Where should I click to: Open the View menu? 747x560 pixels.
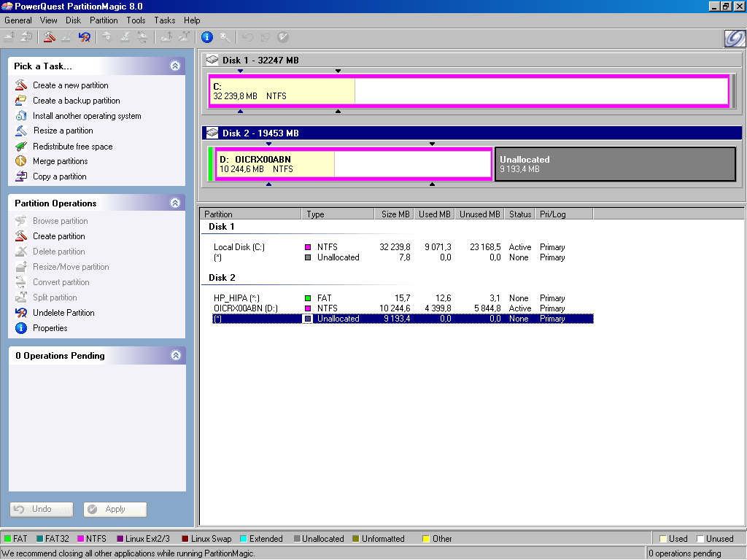pos(49,20)
